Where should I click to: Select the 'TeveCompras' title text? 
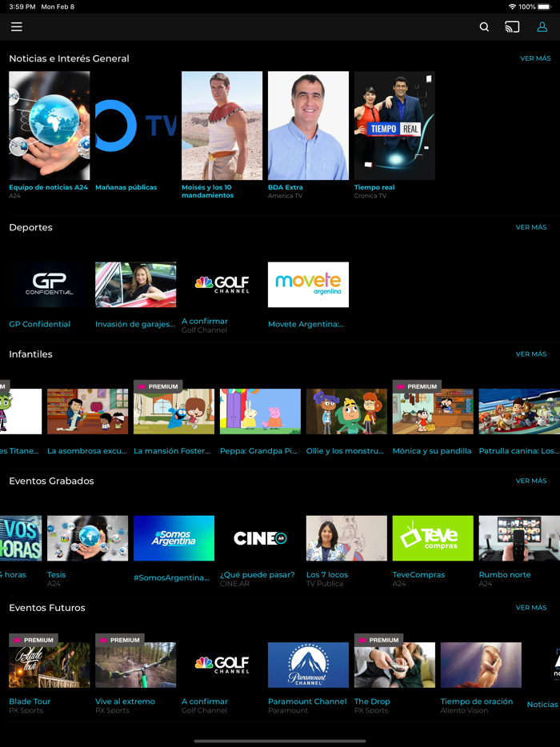418,574
